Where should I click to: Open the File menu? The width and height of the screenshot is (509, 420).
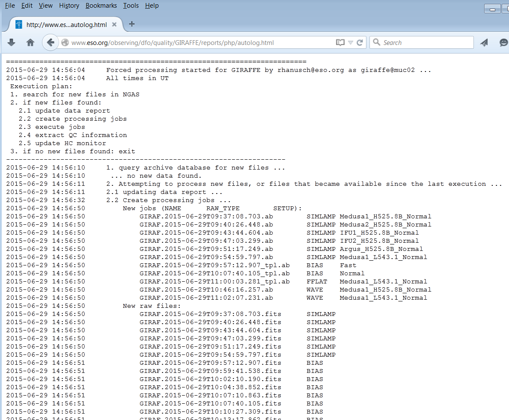pos(10,6)
